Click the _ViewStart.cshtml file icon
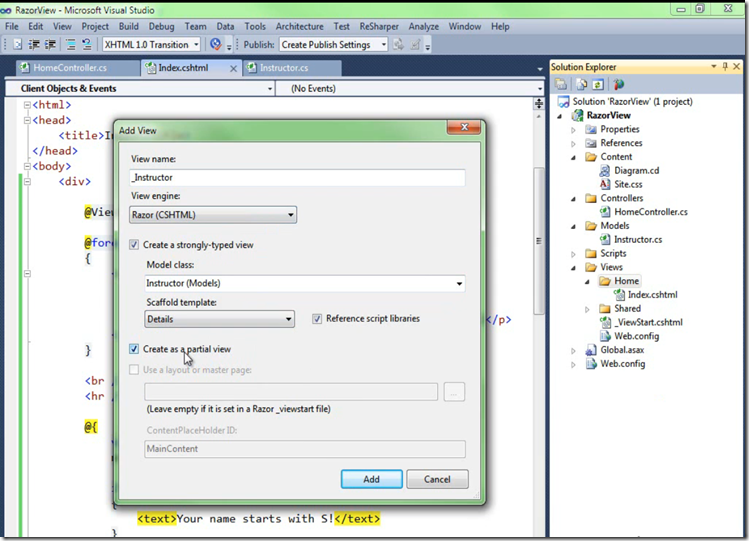This screenshot has height=541, width=749. pos(605,322)
